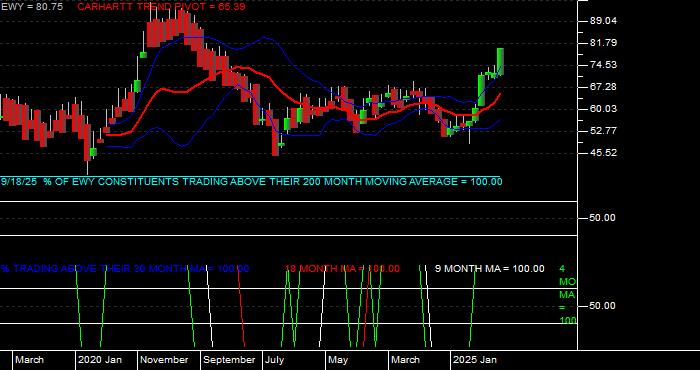The height and width of the screenshot is (370, 700).
Task: Click the latest tall green candle
Action: [x=500, y=61]
